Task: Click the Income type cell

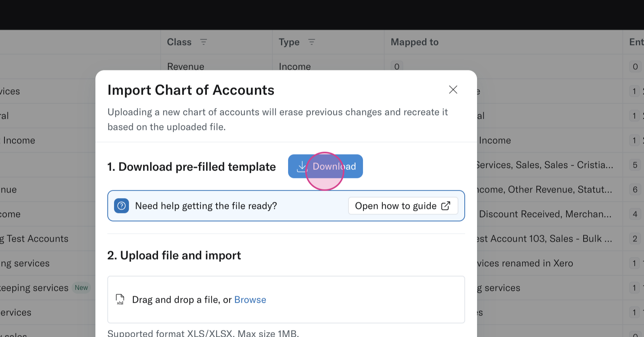Action: (x=295, y=66)
